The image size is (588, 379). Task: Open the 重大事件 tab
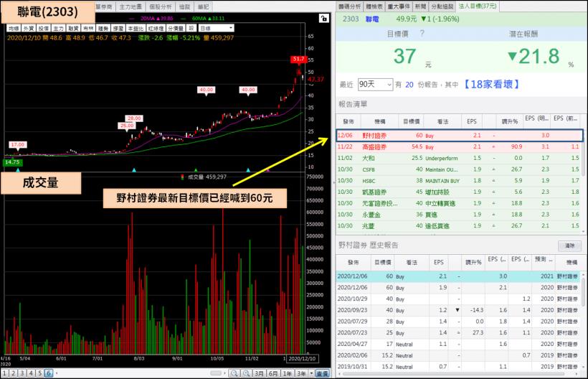tap(399, 6)
